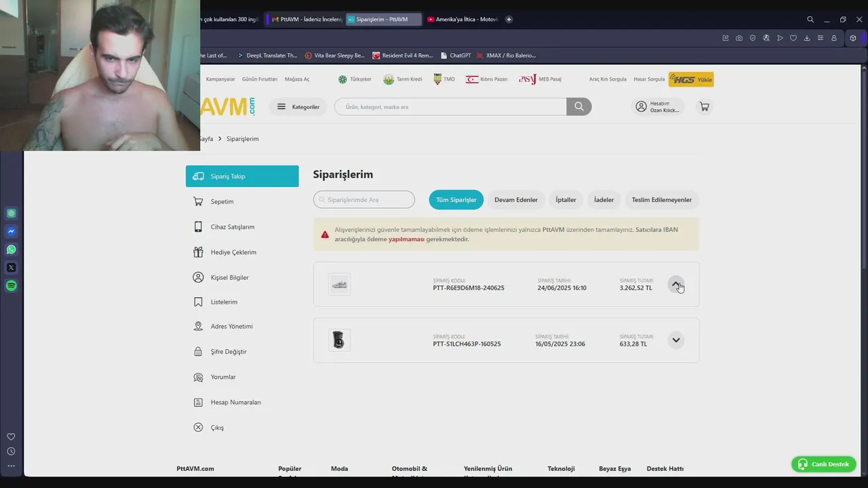868x488 pixels.
Task: Click the browser tab search magnifier icon
Action: coord(810,20)
